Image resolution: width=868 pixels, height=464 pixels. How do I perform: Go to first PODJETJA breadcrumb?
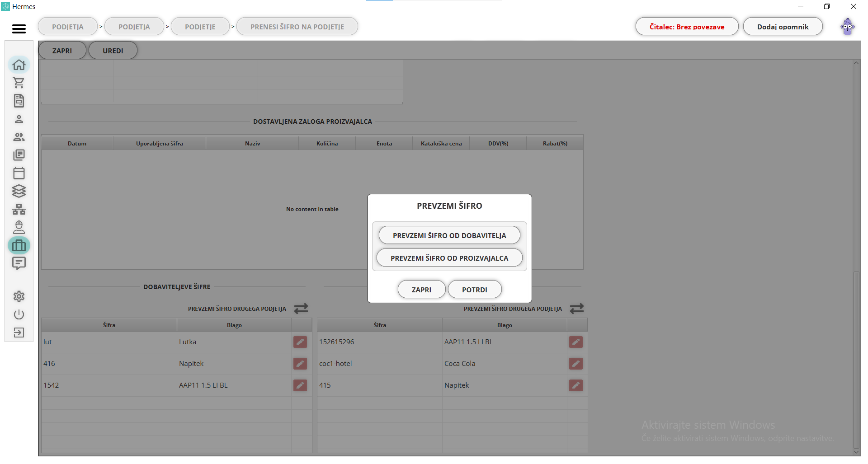click(68, 27)
